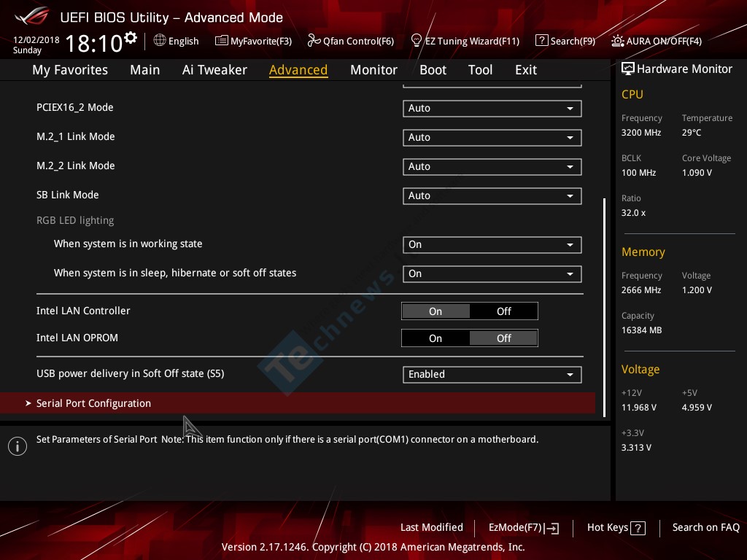Switch to the Exit tab
747x560 pixels.
click(526, 70)
